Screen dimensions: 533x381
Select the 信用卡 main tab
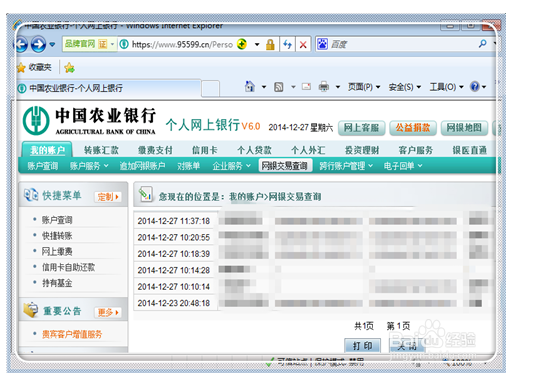tap(205, 150)
